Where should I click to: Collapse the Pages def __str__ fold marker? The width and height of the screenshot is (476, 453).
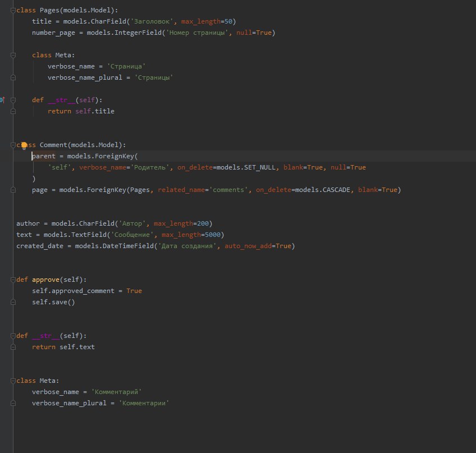(13, 100)
